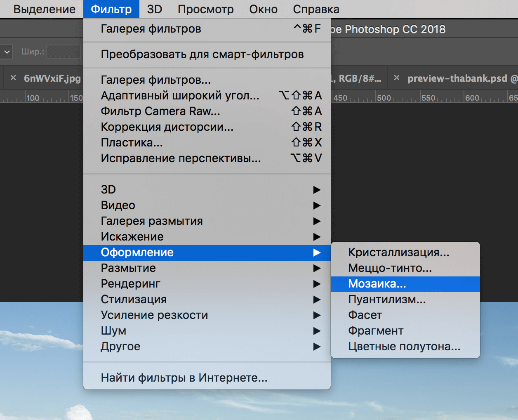Expand the Стилизация submenu

tap(134, 300)
